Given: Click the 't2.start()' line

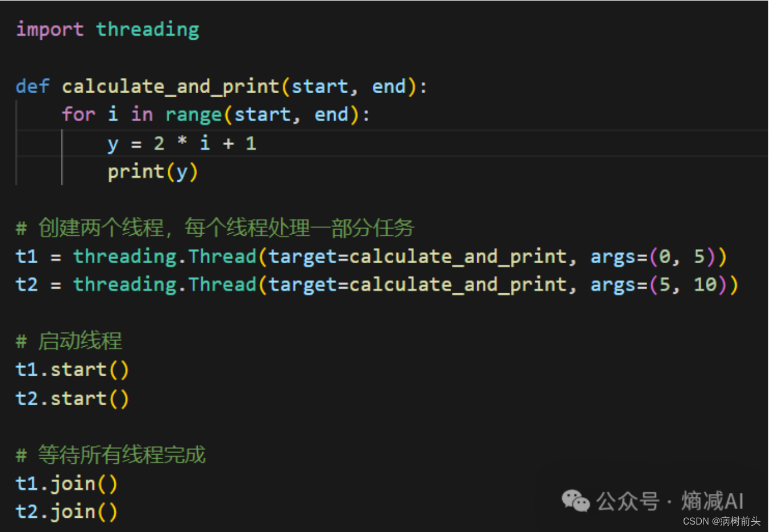Looking at the screenshot, I should [72, 398].
